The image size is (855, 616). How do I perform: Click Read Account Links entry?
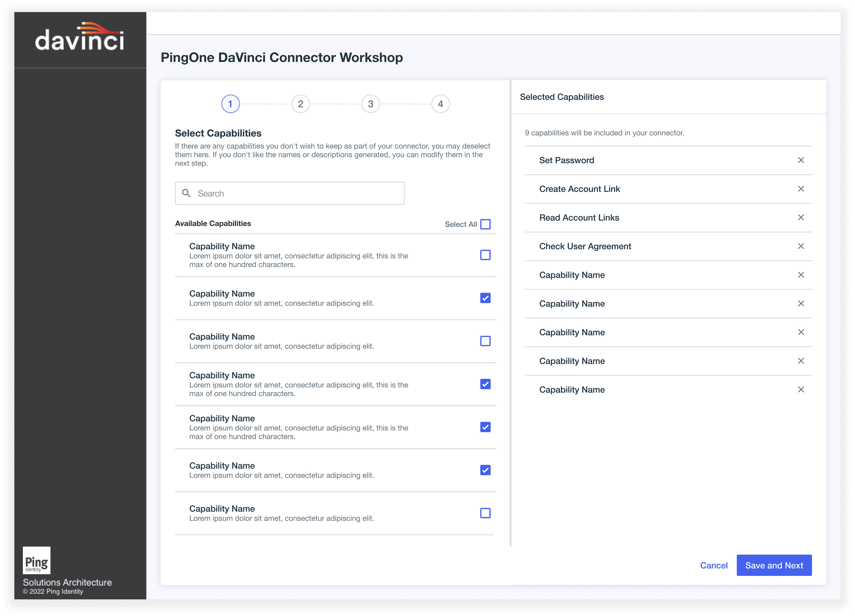(579, 217)
